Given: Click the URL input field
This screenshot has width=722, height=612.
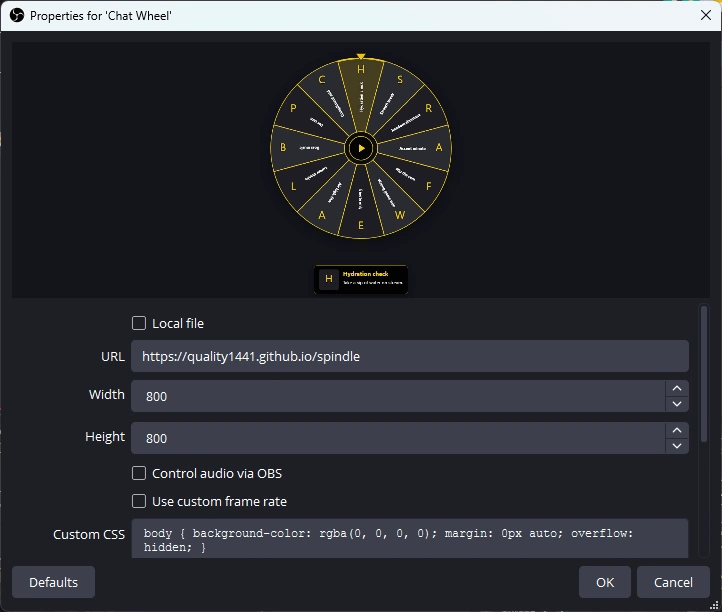Looking at the screenshot, I should 410,356.
